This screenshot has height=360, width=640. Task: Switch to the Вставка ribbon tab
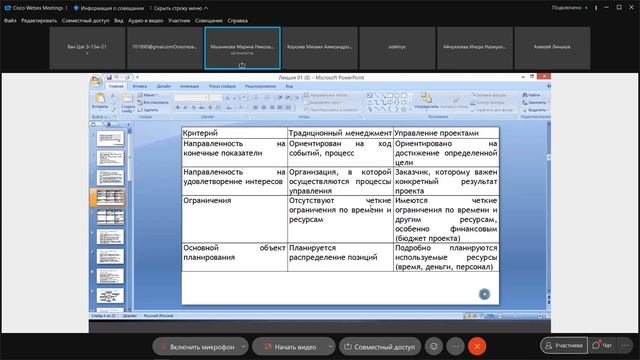pyautogui.click(x=140, y=86)
